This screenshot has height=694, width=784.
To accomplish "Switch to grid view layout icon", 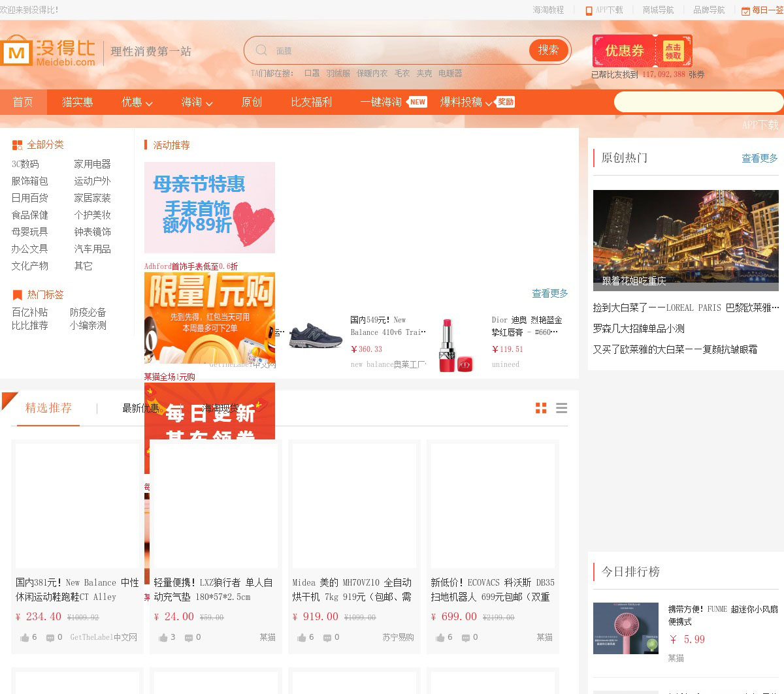I will pyautogui.click(x=541, y=408).
